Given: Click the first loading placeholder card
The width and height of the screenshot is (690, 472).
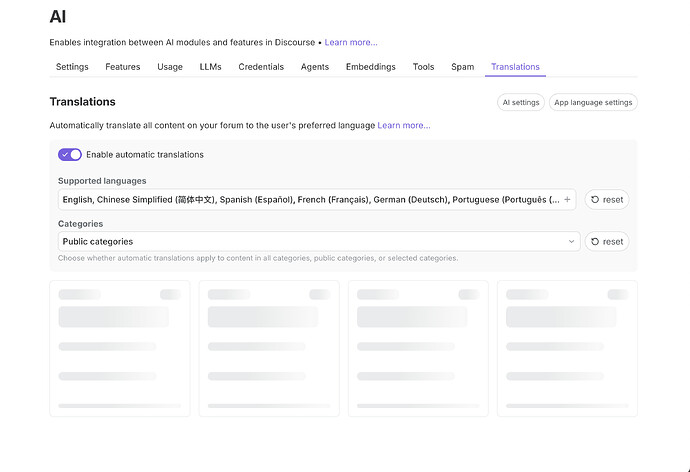Looking at the screenshot, I should pyautogui.click(x=120, y=348).
